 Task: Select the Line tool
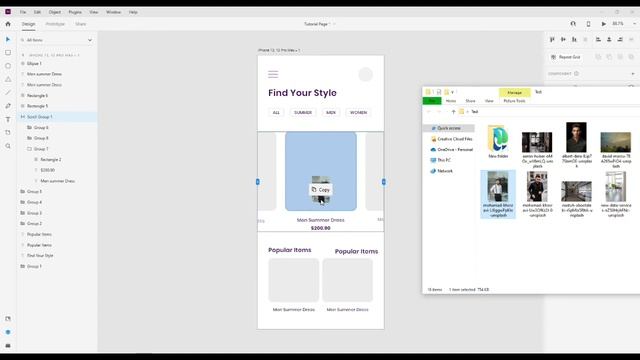point(8,93)
